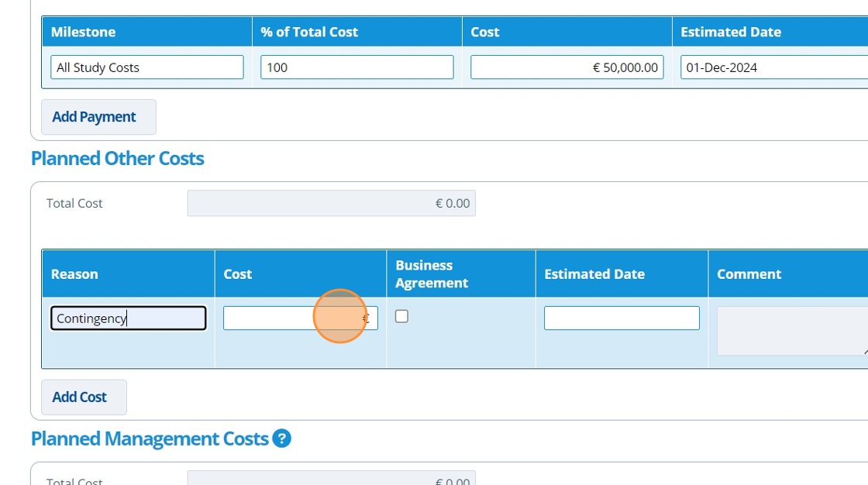Select the € 50,000.00 cost field
This screenshot has height=485, width=868.
coord(567,67)
